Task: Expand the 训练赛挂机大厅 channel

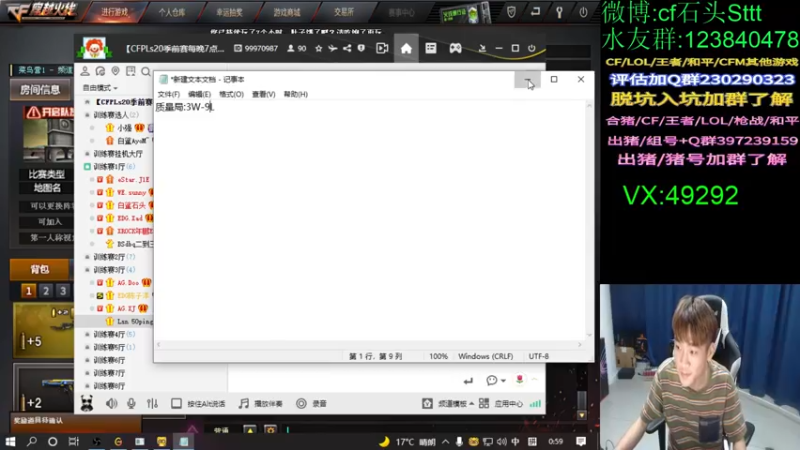Action: pos(87,154)
